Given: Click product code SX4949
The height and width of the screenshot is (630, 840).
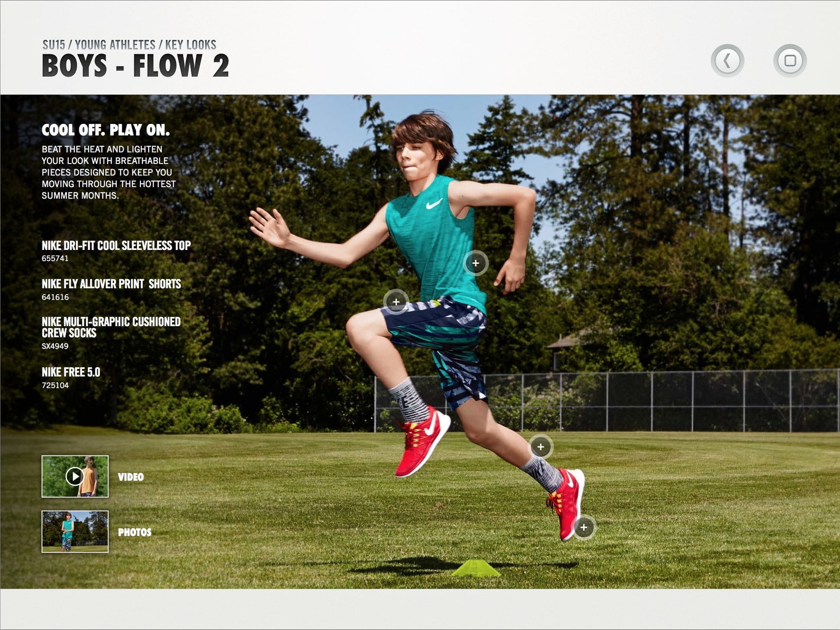Looking at the screenshot, I should 55,346.
